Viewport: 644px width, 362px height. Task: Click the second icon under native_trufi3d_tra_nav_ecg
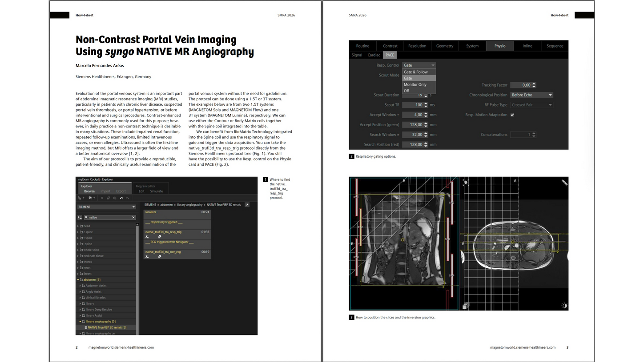(x=160, y=257)
